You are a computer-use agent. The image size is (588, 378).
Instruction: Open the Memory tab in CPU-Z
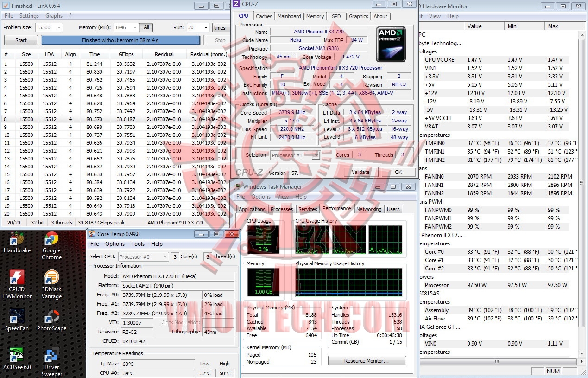pyautogui.click(x=315, y=16)
